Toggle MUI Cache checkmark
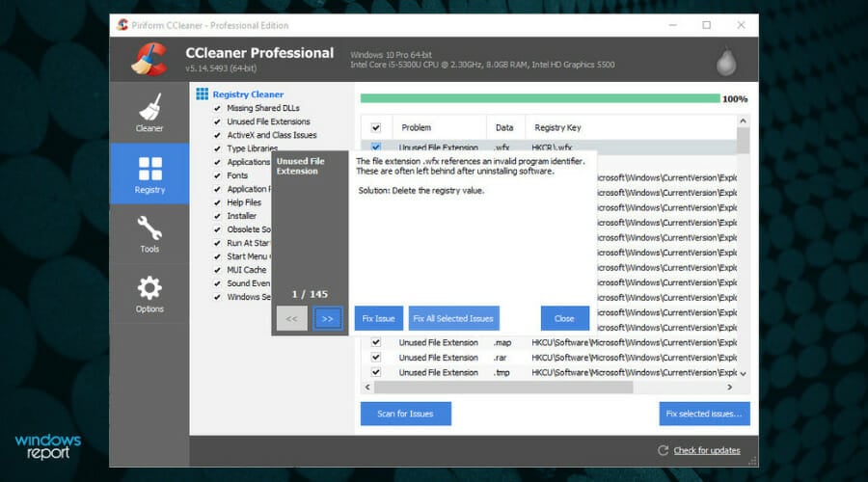This screenshot has width=868, height=482. coord(217,270)
